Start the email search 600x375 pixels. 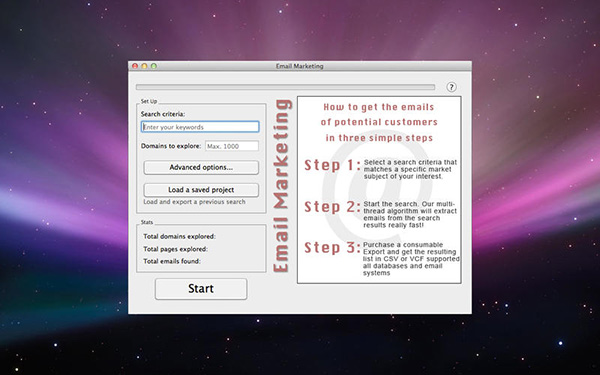(201, 289)
